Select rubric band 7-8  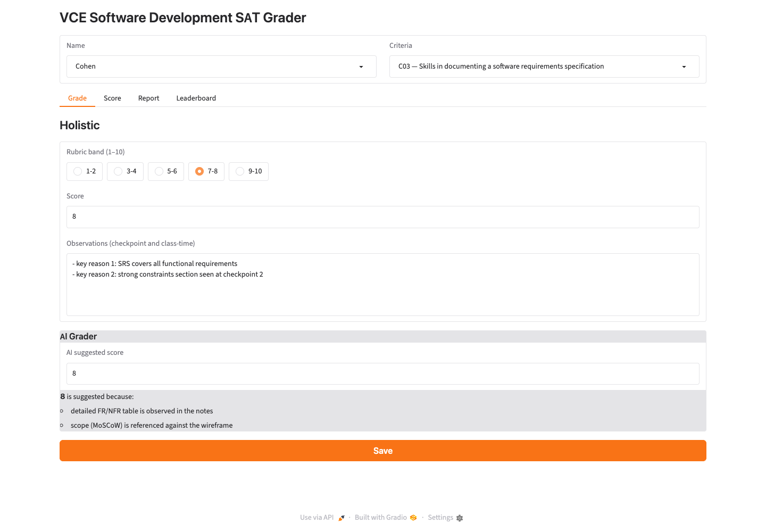(206, 171)
